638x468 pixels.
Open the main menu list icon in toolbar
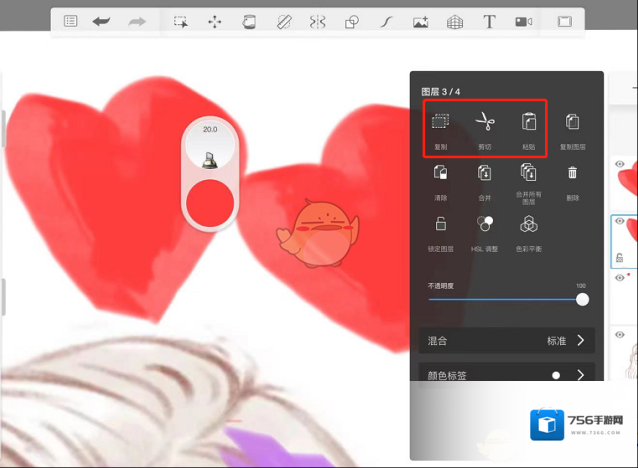[x=71, y=21]
